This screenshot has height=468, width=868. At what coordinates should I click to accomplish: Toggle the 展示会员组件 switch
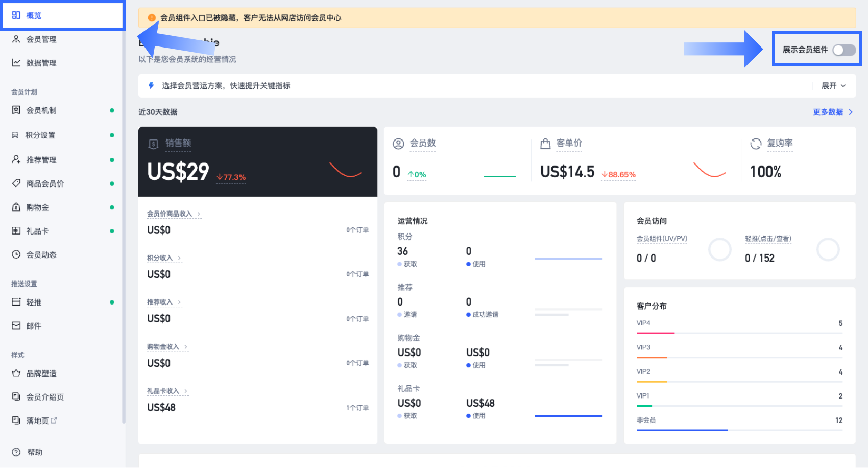coord(844,50)
